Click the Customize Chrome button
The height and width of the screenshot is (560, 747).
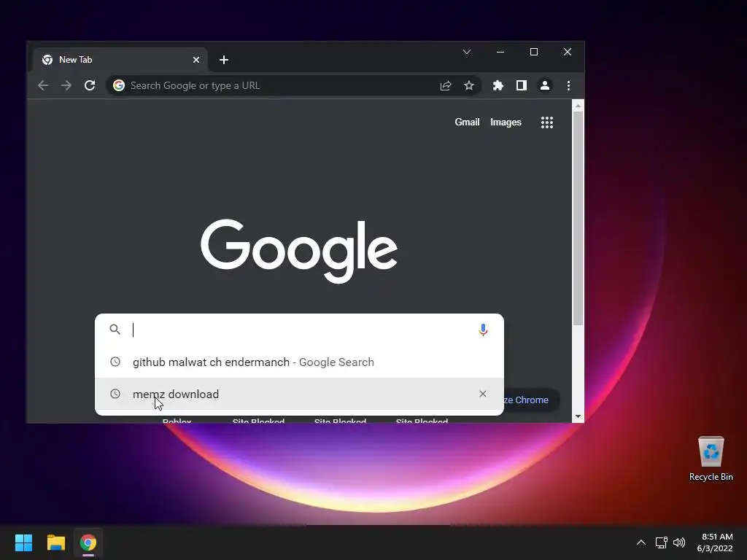(530, 400)
